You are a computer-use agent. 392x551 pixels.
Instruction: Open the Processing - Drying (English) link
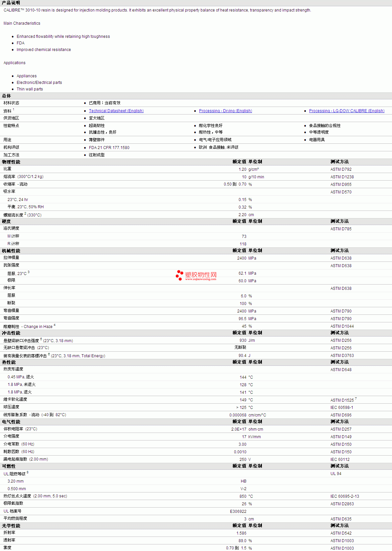click(x=225, y=111)
